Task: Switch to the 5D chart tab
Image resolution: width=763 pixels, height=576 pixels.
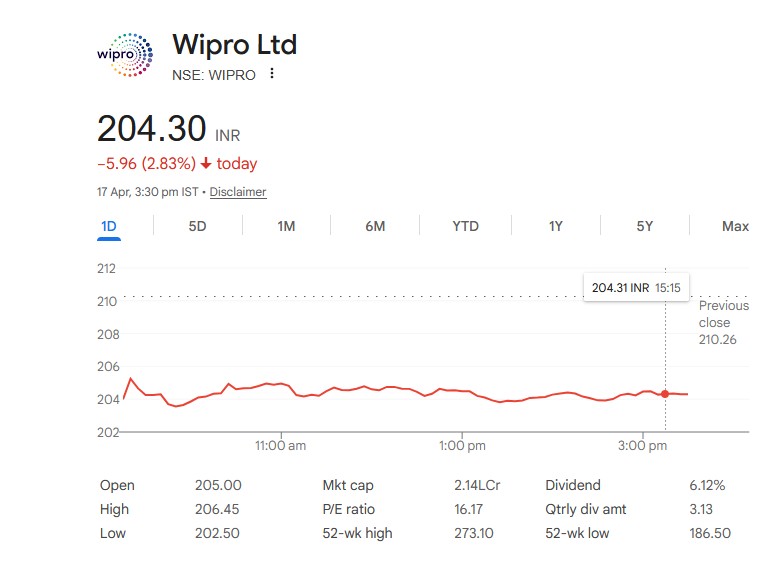Action: 197,226
